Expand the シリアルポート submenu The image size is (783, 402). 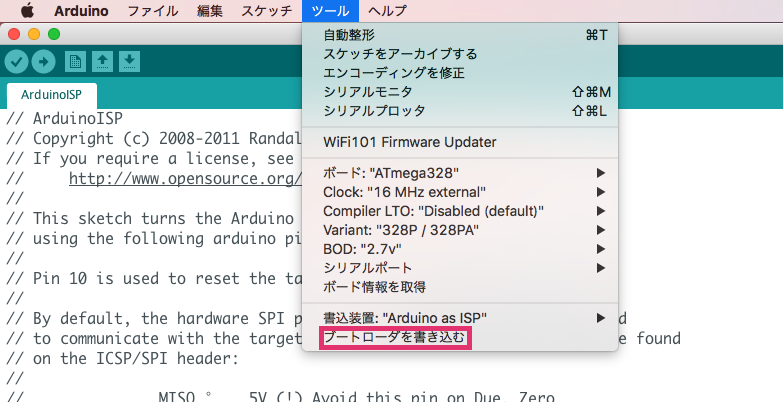coord(460,268)
